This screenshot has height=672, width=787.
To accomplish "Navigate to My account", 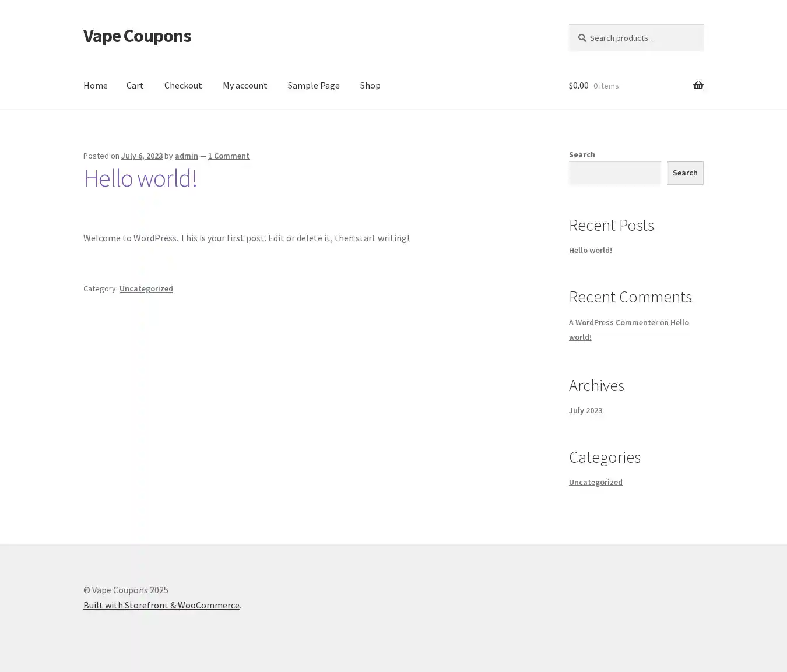I will (x=245, y=85).
